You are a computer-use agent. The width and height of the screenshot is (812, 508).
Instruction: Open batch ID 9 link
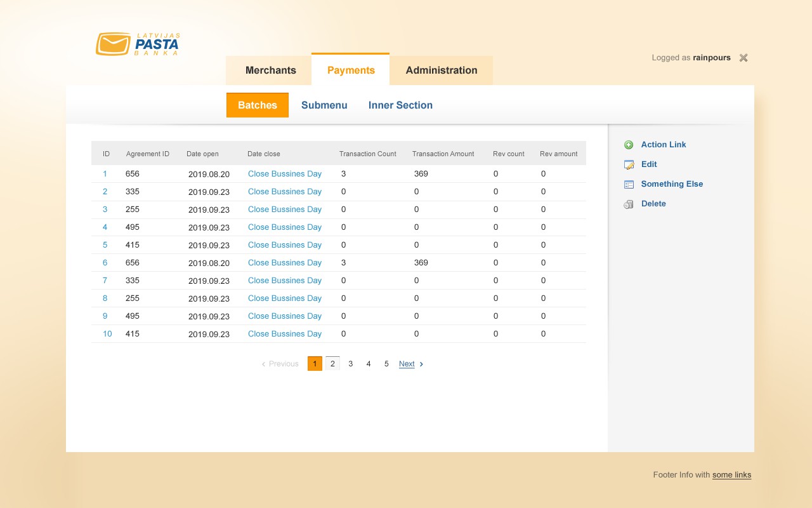tap(105, 316)
